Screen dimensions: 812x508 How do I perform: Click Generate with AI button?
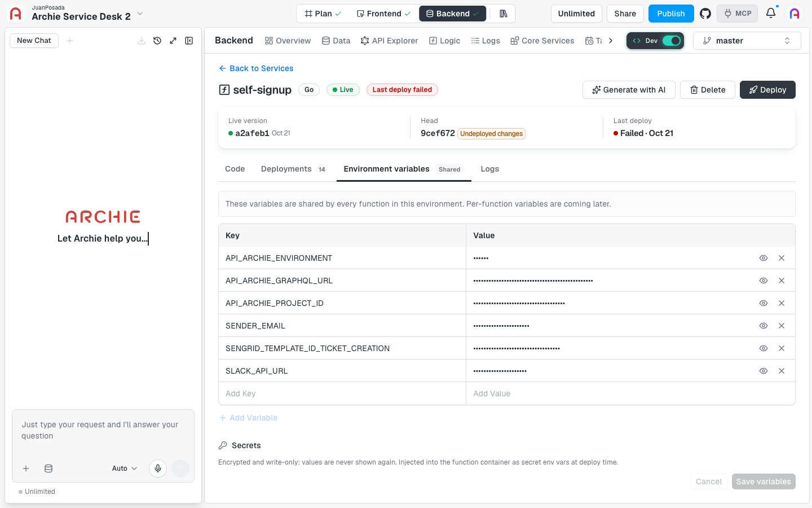click(629, 90)
